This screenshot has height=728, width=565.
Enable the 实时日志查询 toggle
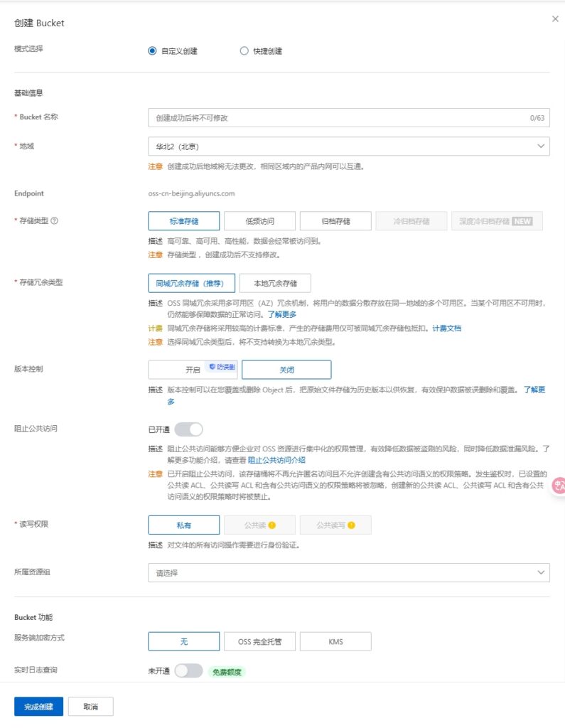click(188, 670)
